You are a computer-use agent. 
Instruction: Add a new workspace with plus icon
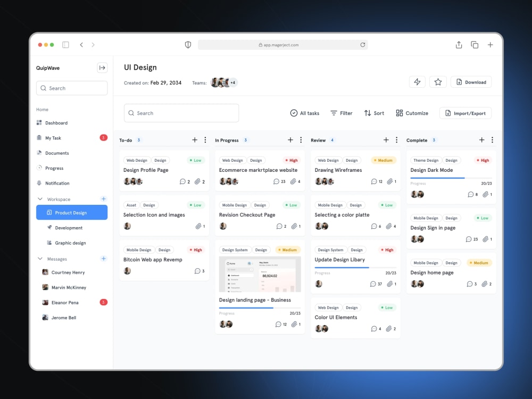(104, 199)
